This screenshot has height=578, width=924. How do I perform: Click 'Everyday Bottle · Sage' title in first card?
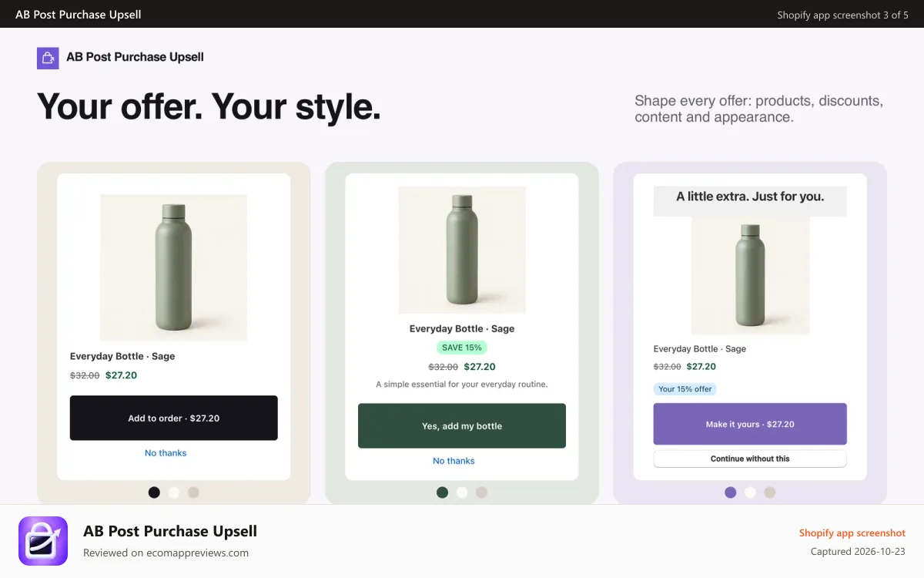(122, 356)
